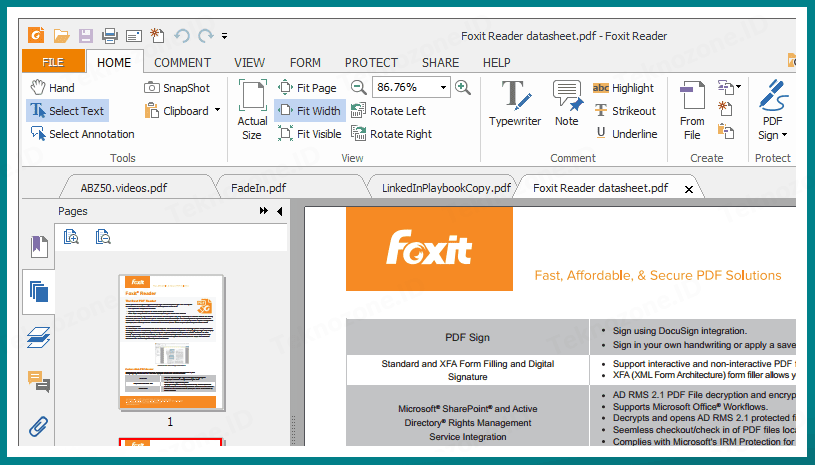The height and width of the screenshot is (465, 815).
Task: Open a file with the folder icon
Action: [x=61, y=36]
